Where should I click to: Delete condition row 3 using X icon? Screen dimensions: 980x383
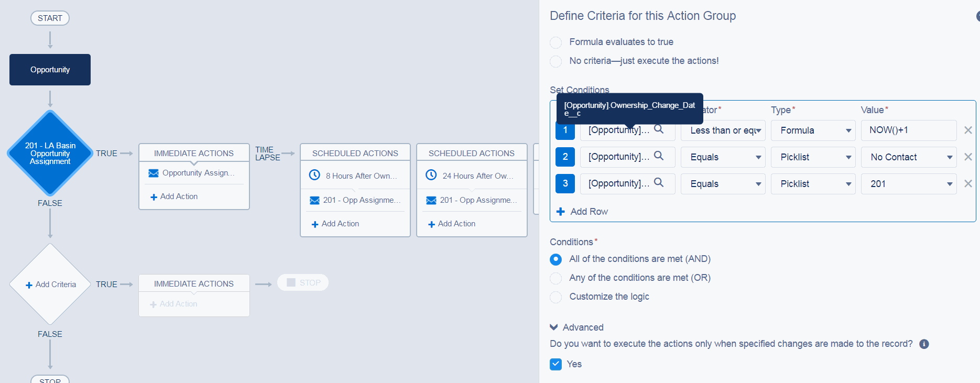[968, 184]
